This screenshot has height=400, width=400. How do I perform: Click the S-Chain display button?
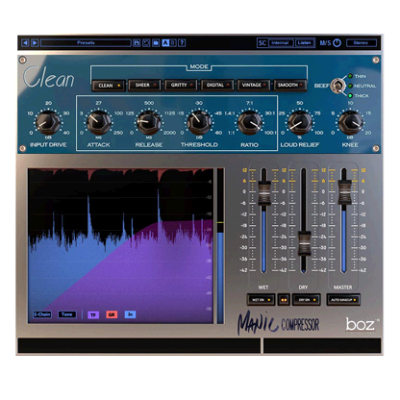pyautogui.click(x=42, y=314)
